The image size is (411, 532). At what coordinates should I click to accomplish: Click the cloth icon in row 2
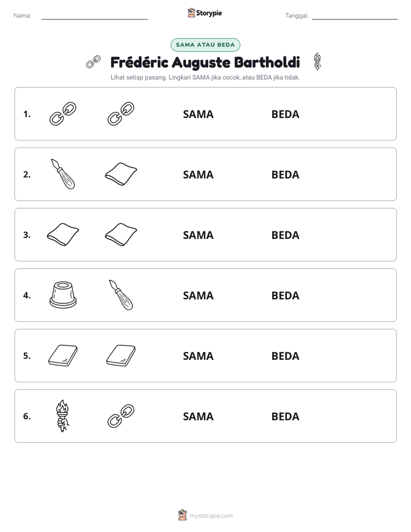(x=121, y=174)
